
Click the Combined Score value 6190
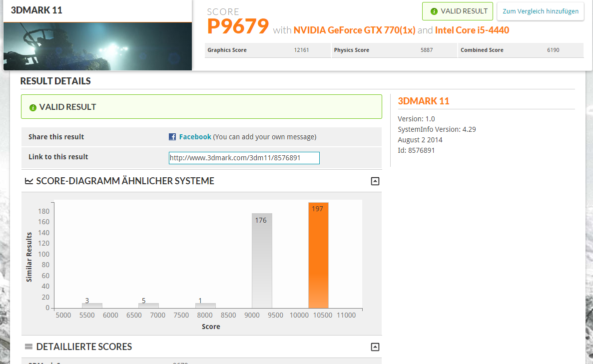tap(553, 50)
